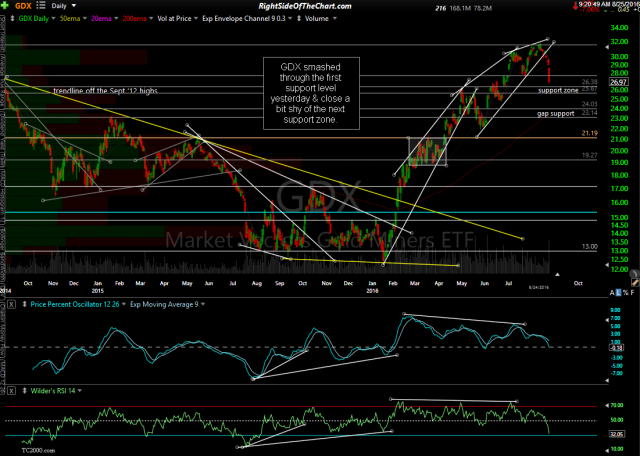
Task: Click the TC2000.com link at bottom left
Action: pos(39,450)
